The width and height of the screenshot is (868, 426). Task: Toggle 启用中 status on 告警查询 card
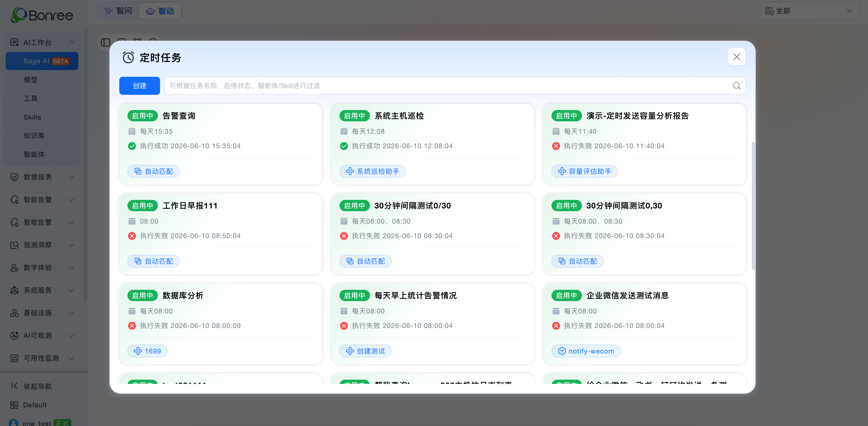click(143, 116)
